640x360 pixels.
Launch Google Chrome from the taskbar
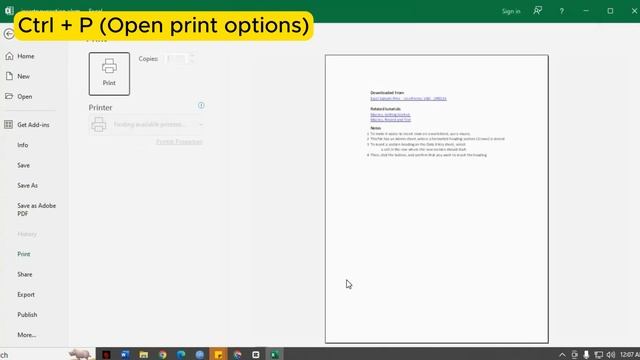pos(163,355)
